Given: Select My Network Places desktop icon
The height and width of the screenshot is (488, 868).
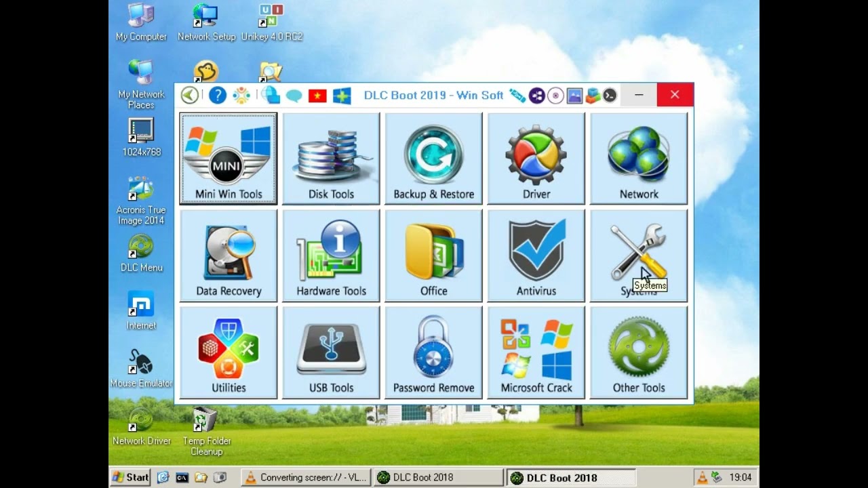Looking at the screenshot, I should tap(141, 85).
